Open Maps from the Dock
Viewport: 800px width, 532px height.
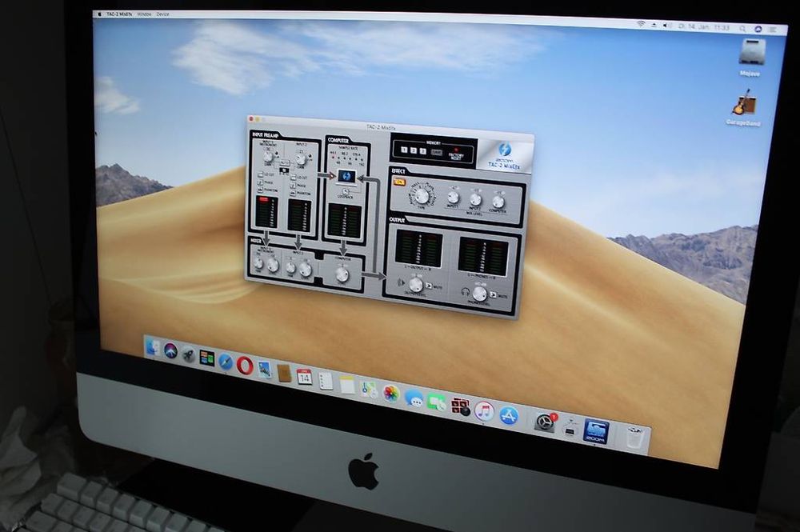click(x=368, y=389)
